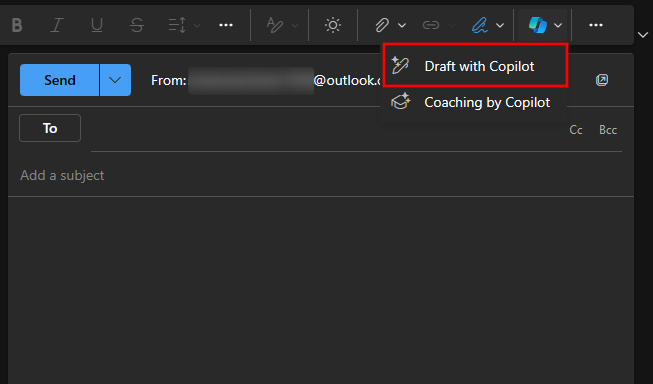Pop out the message to a new window
This screenshot has height=384, width=653.
(602, 80)
